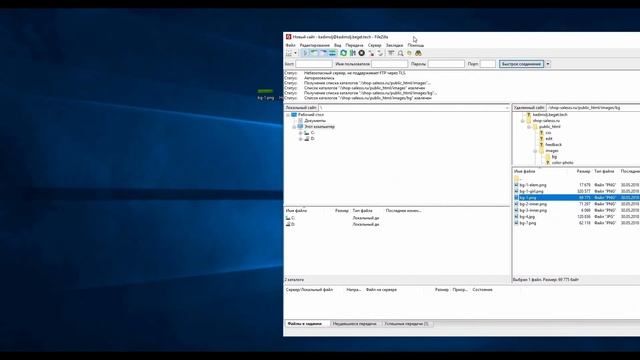The width and height of the screenshot is (640, 360).
Task: Collapse the Этот компьютер tree node
Action: click(294, 127)
